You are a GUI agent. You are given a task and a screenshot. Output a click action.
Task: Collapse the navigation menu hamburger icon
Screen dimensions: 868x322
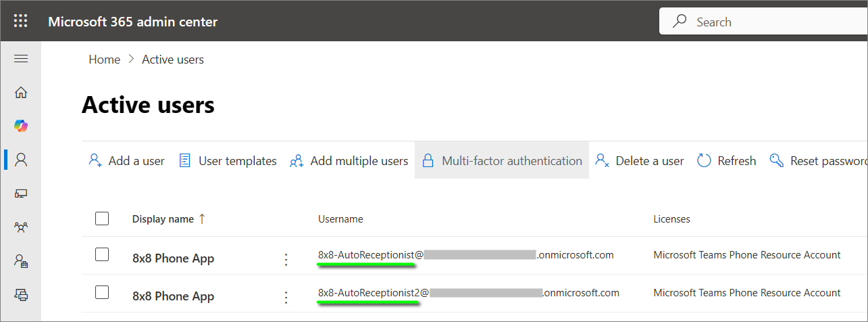[21, 59]
